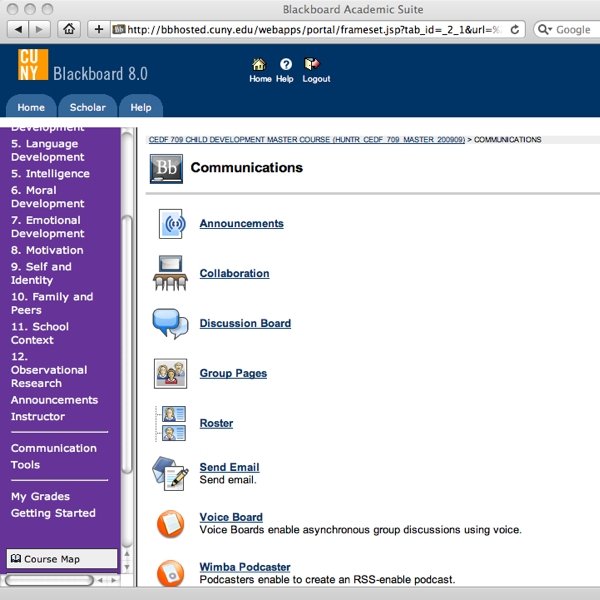Image resolution: width=600 pixels, height=600 pixels.
Task: Click the Roster cards icon
Action: point(171,423)
